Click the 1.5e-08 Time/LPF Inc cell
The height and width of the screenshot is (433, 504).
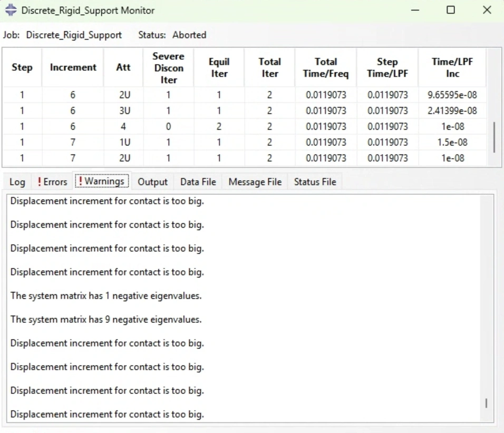(x=452, y=142)
